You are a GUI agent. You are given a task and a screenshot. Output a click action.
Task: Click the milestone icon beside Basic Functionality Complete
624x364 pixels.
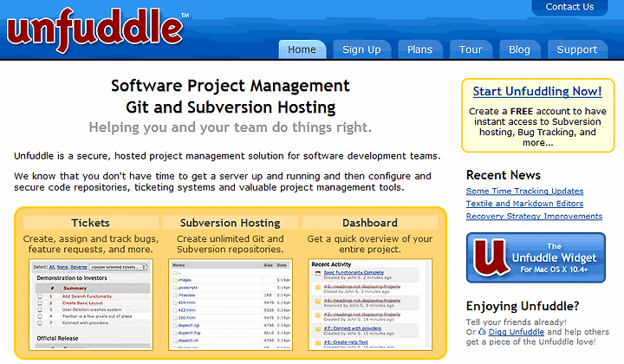coord(317,273)
